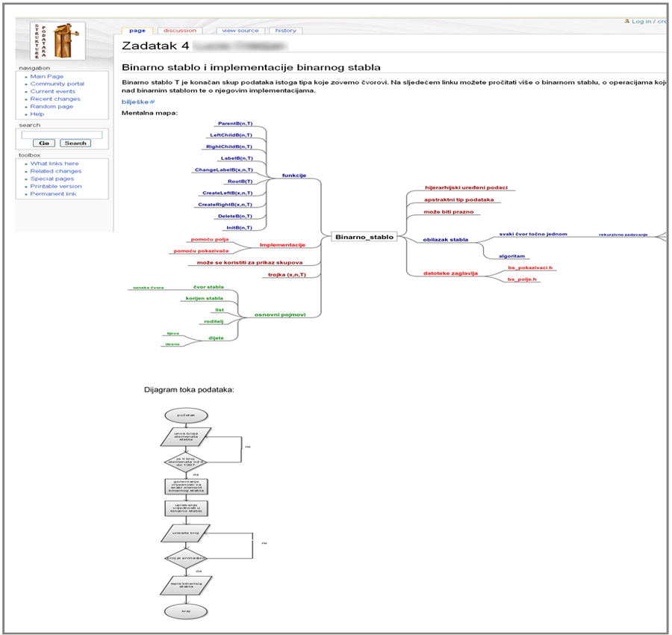Open the Community portal link
Viewport: 672px width, 635px height.
(57, 84)
